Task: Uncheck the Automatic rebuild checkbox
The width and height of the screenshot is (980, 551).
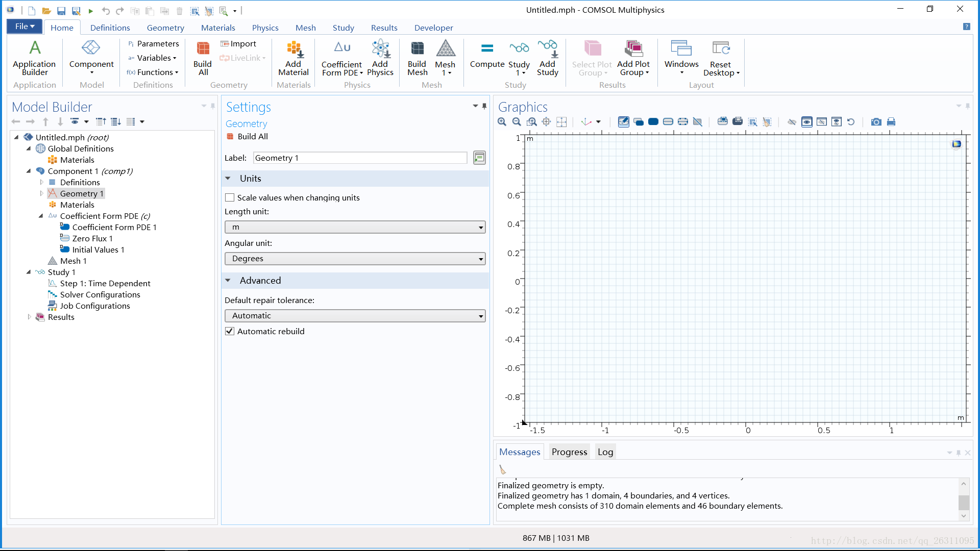Action: (230, 331)
